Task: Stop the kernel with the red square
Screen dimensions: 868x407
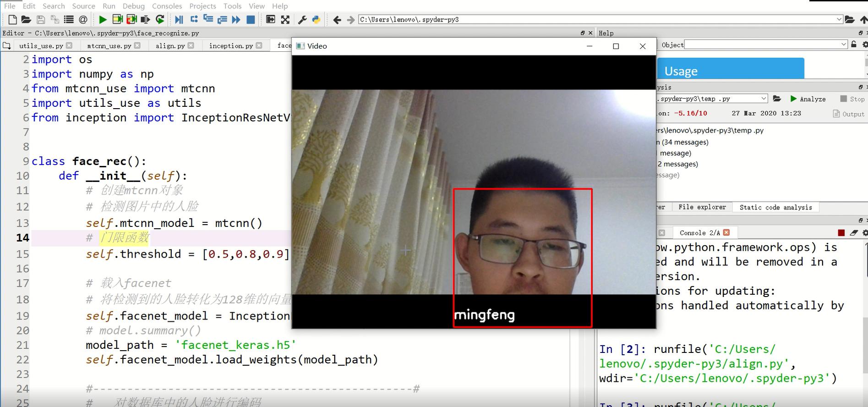Action: click(841, 233)
